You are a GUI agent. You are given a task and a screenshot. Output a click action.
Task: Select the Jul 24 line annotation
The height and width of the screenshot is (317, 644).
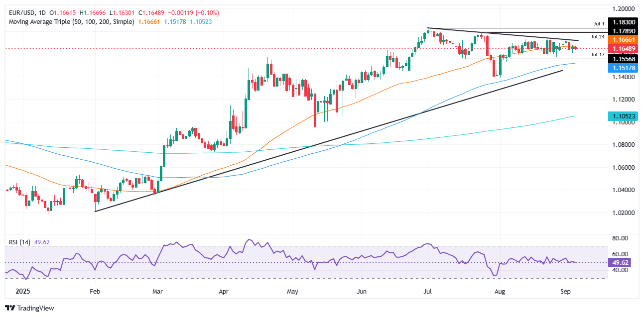(598, 37)
